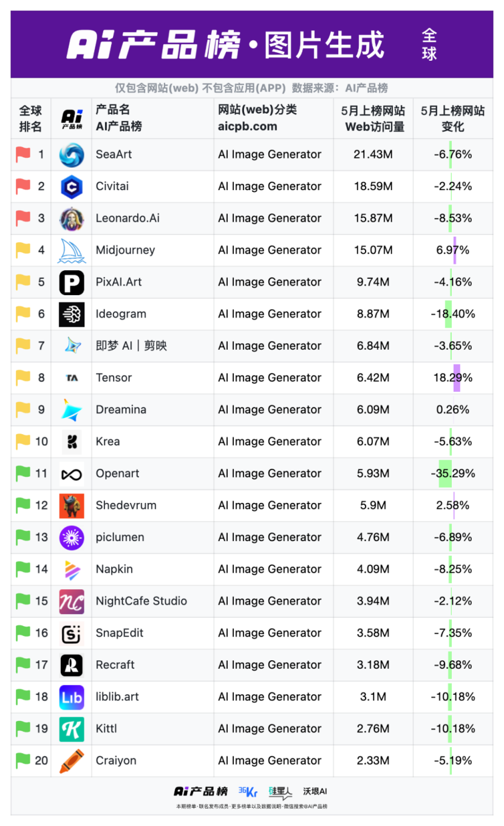Image resolution: width=504 pixels, height=826 pixels.
Task: Click the Midjourney sailboat logo icon
Action: point(72,250)
